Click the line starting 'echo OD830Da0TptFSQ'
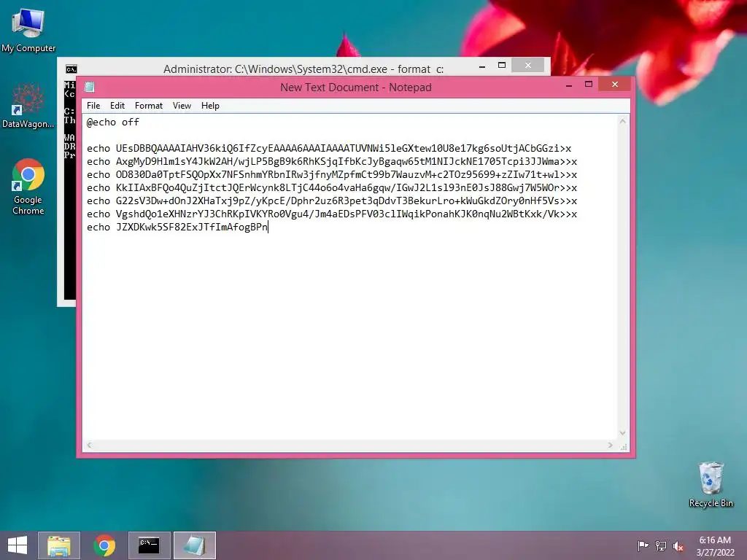 [x=332, y=175]
